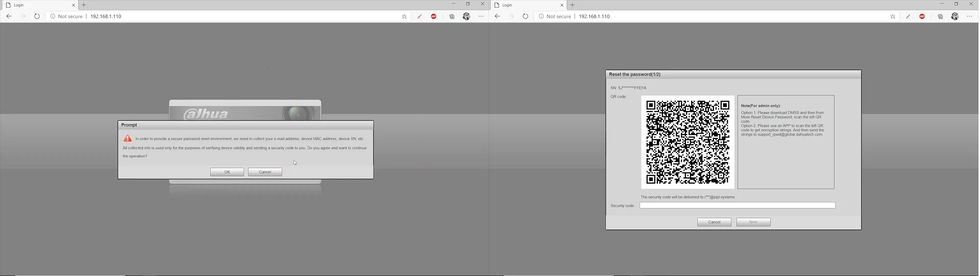Restore down the right browser window
Viewport: 980px width, 276px height.
[956, 4]
